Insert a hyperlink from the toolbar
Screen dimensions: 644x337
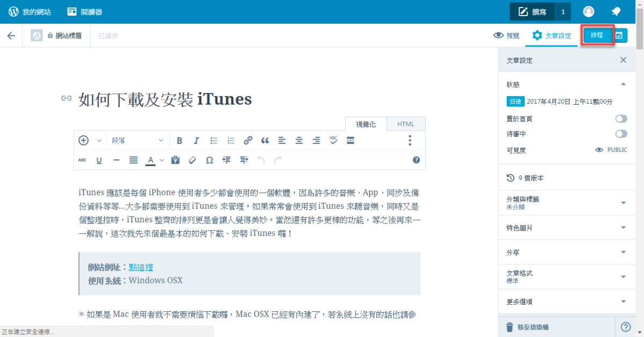248,141
